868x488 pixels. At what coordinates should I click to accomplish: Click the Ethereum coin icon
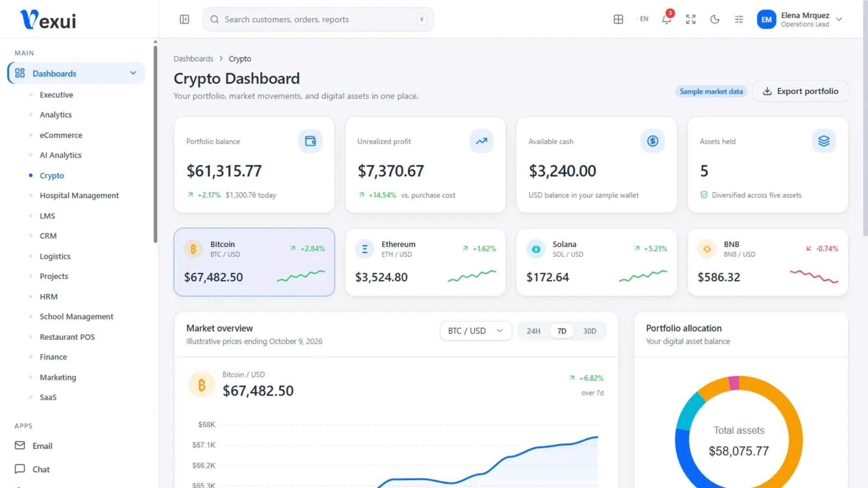coord(364,249)
